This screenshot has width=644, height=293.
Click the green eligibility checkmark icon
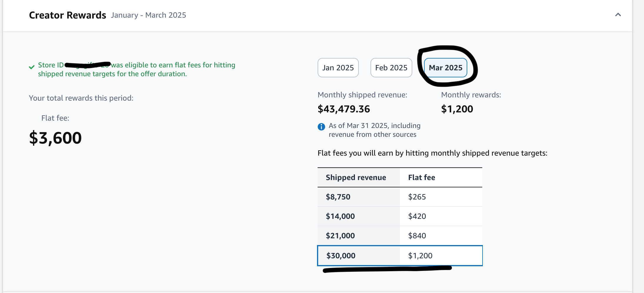(32, 67)
